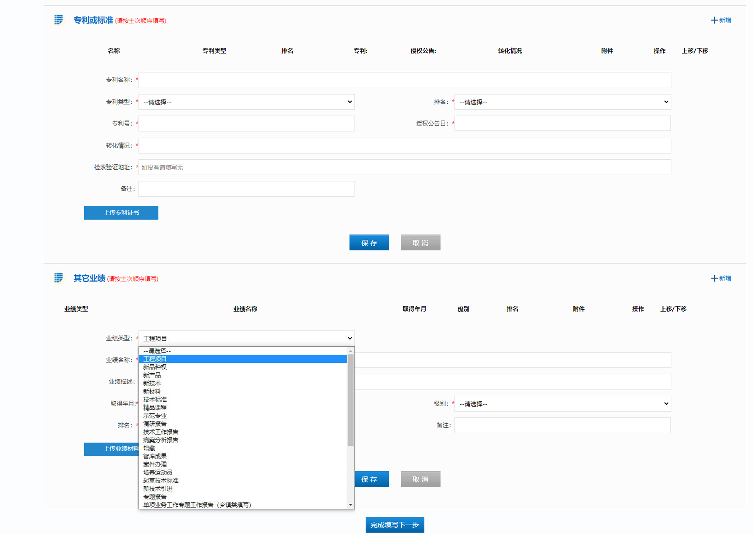Screen dimensions: 756x534
Task: Open the 专利类型 dropdown
Action: coord(246,102)
